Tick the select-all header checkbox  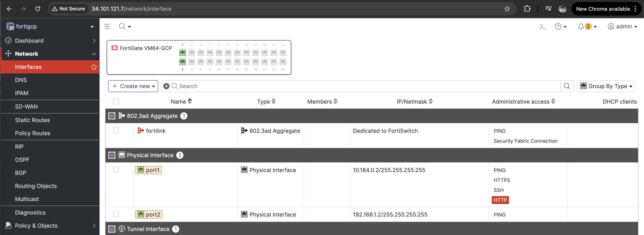[116, 102]
